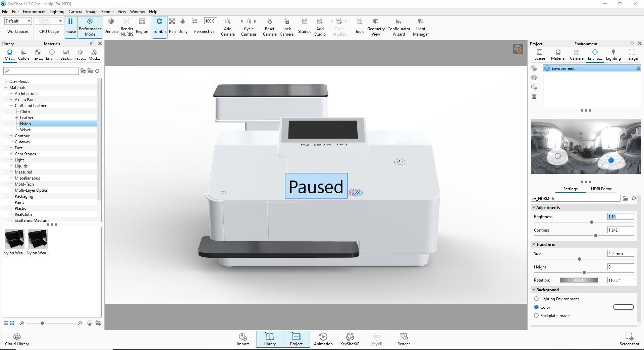Collapse the Cloth and Leather tree node
The image size is (644, 350).
[x=11, y=106]
